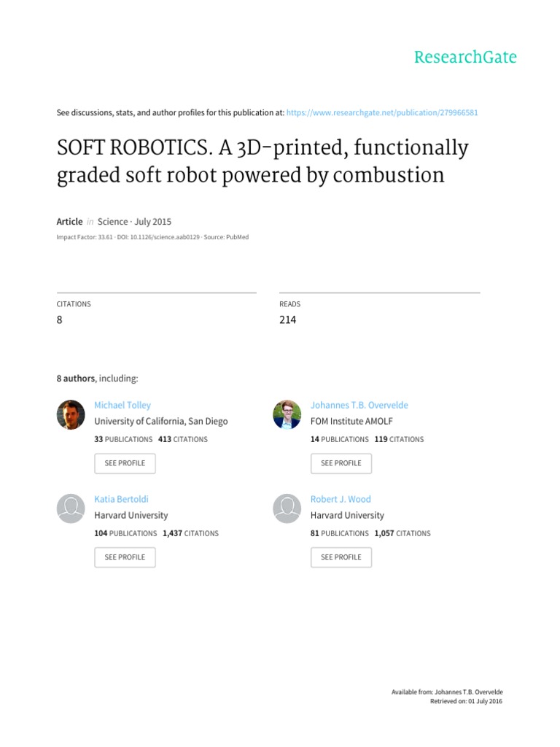
Task: Open Johannes T.B. Overvelde name link
Action: (359, 405)
